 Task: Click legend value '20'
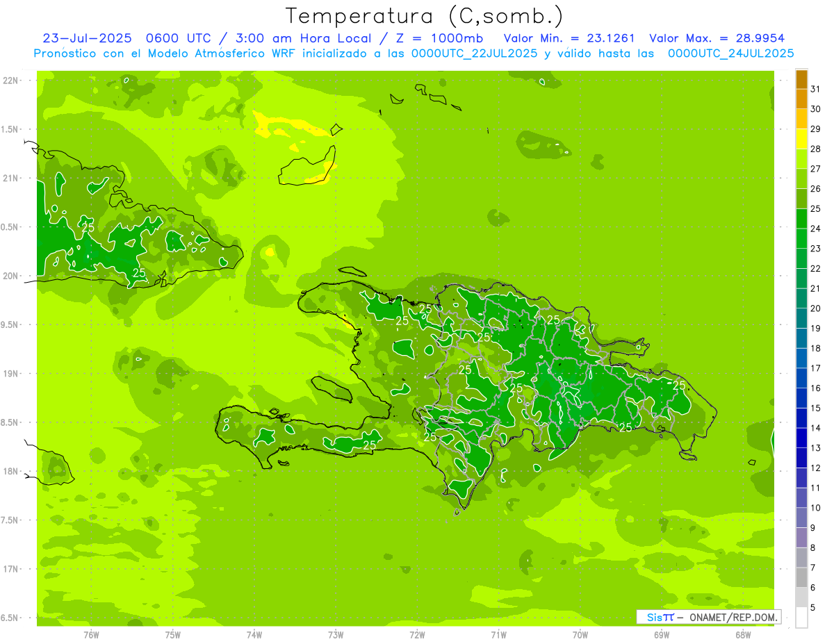pyautogui.click(x=816, y=308)
